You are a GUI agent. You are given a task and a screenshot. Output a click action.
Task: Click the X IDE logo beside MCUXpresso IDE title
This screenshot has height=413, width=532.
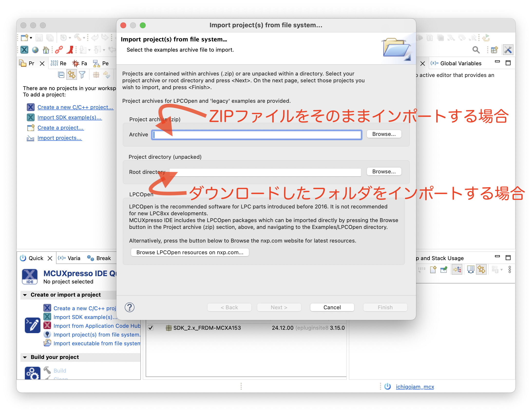pos(30,277)
